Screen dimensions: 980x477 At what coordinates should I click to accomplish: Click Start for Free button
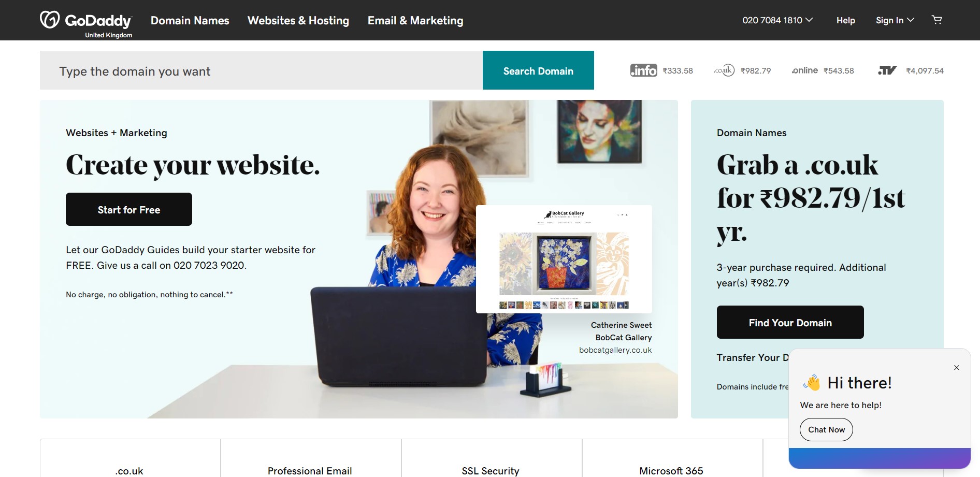129,209
